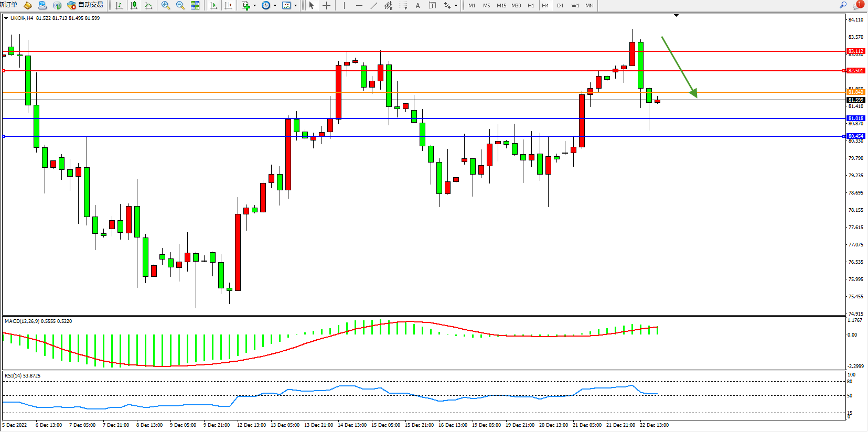Click the Zoom Out magnifier icon
Image resolution: width=868 pixels, height=432 pixels.
(x=180, y=5)
